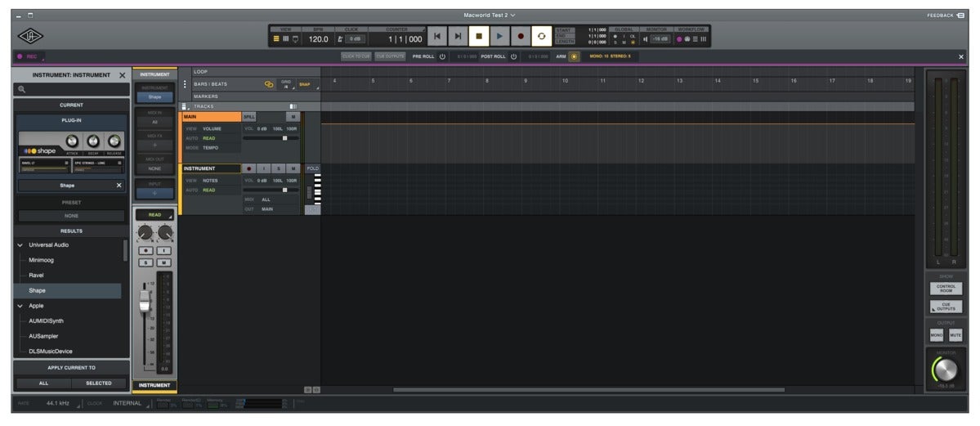Mute the channel strip with the M button

pyautogui.click(x=163, y=262)
